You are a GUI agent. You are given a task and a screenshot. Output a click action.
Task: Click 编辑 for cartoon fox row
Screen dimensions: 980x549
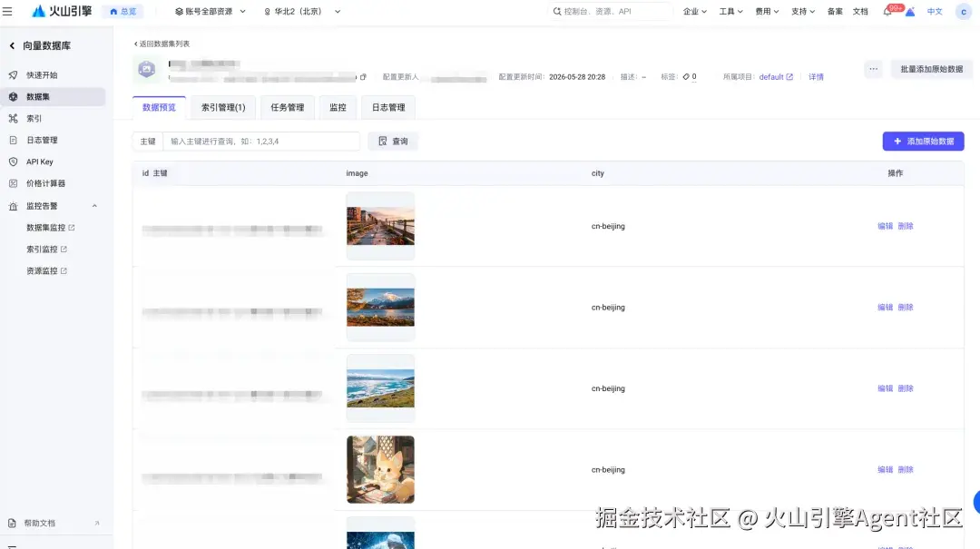(885, 469)
